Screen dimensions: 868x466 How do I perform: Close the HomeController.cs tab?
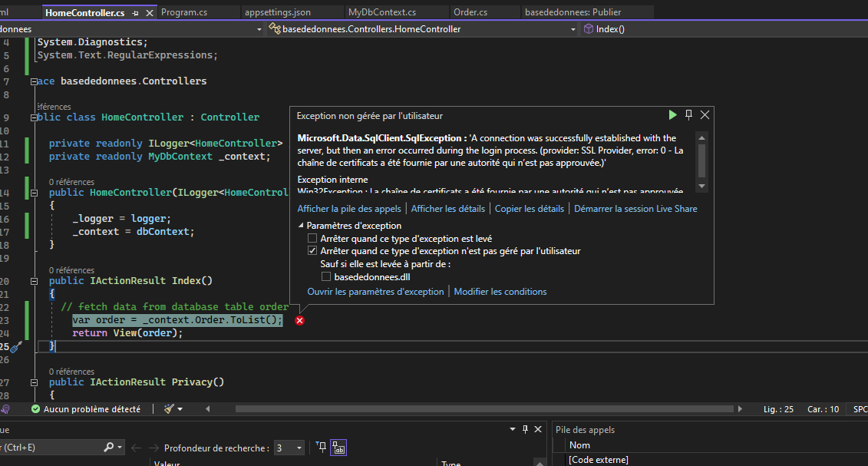coord(150,13)
